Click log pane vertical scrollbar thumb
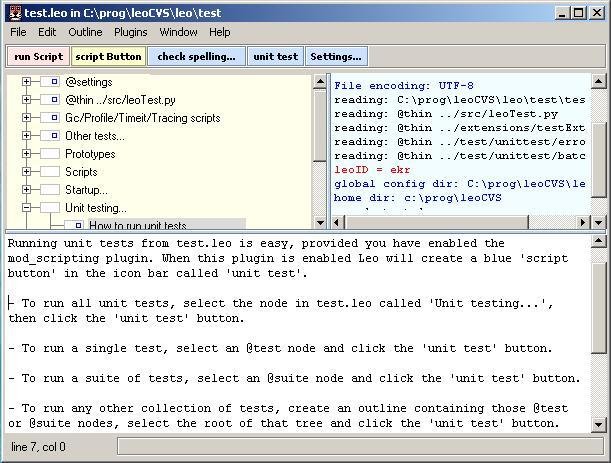Image resolution: width=611 pixels, height=463 pixels. click(x=598, y=160)
